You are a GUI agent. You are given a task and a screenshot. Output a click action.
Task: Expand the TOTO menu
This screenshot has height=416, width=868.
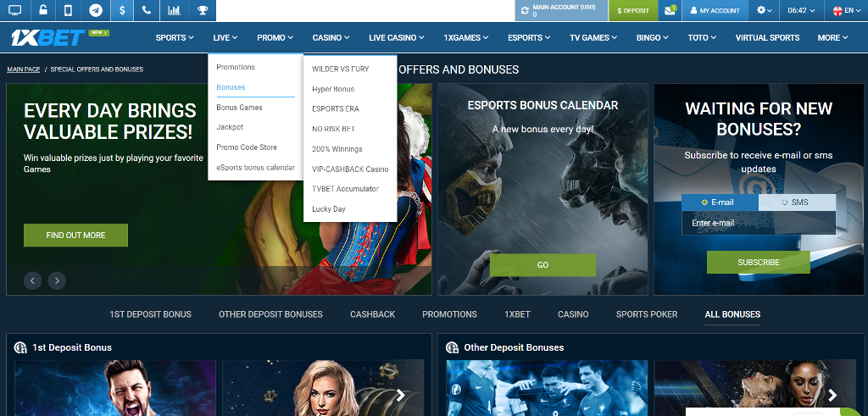(702, 37)
